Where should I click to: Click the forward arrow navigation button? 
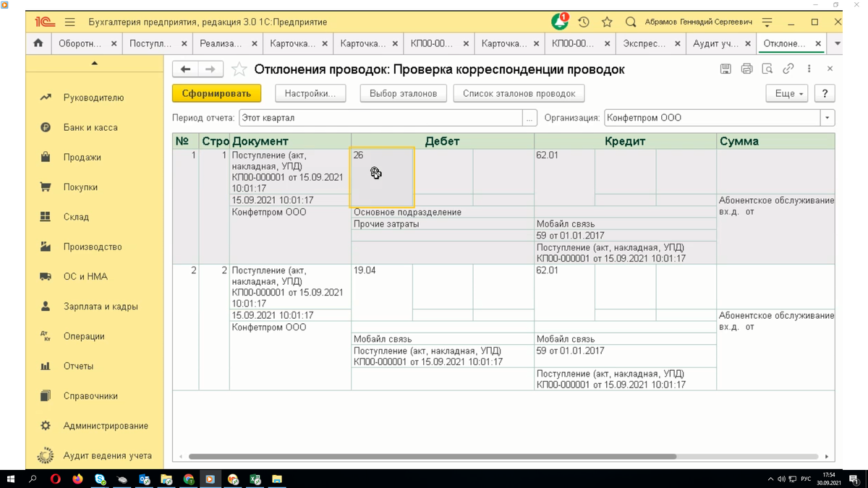210,69
